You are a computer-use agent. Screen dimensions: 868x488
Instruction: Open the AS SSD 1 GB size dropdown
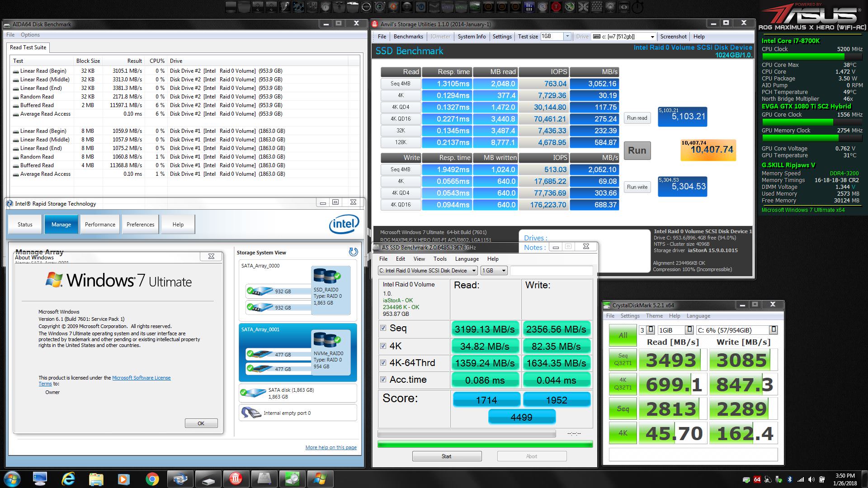[x=494, y=270]
